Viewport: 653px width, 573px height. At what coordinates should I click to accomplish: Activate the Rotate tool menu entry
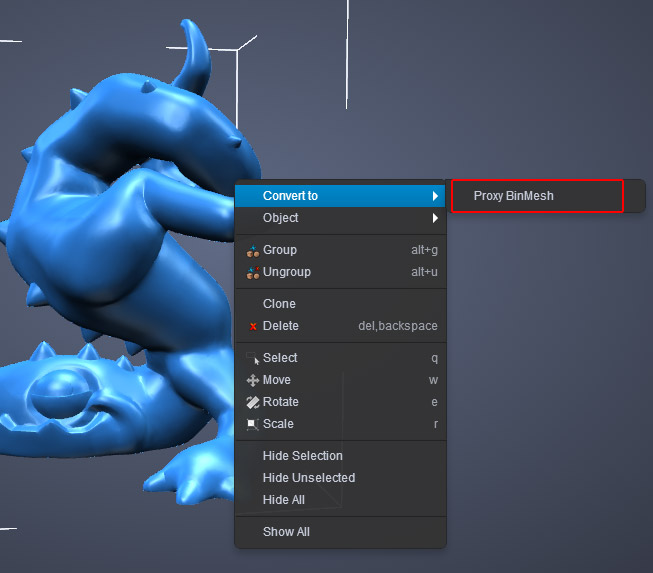[340, 402]
